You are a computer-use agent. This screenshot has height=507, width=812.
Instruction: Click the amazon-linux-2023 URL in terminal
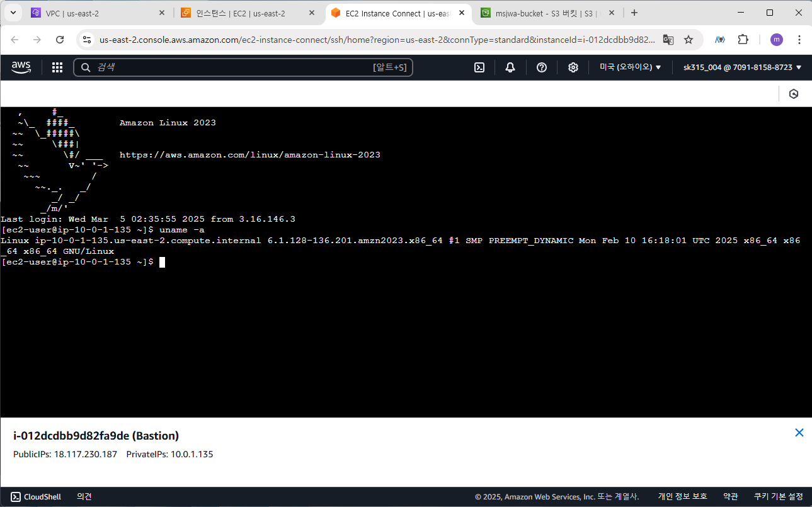tap(250, 155)
